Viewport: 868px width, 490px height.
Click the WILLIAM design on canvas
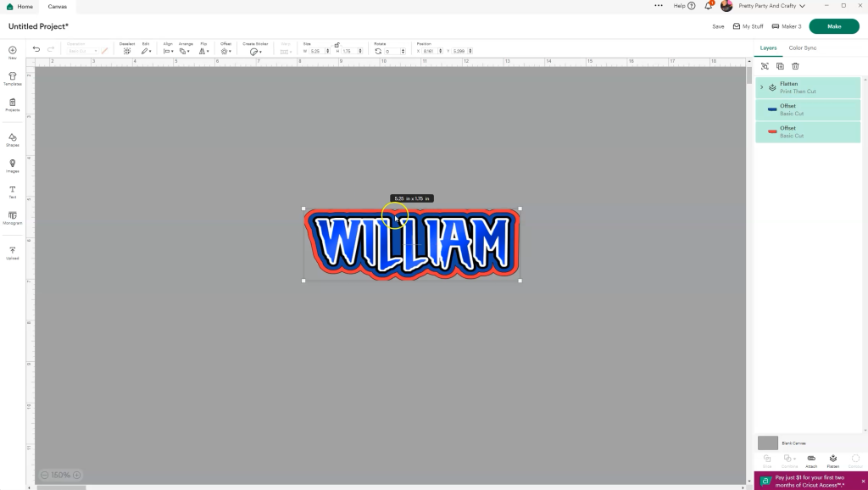pyautogui.click(x=412, y=245)
